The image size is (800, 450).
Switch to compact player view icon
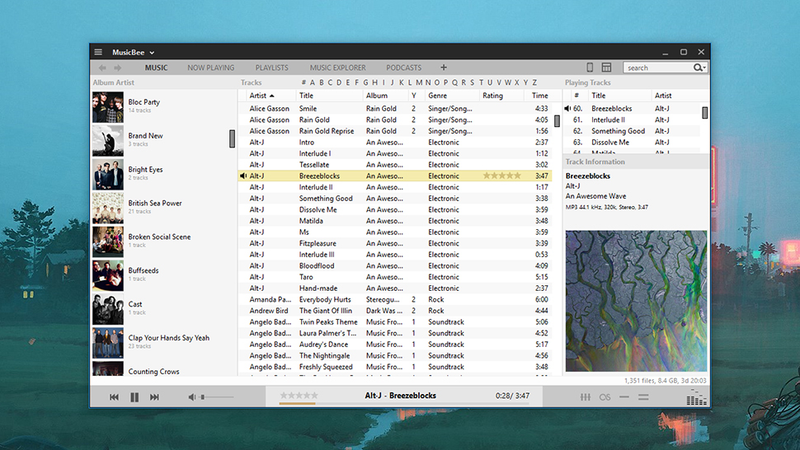(x=590, y=67)
